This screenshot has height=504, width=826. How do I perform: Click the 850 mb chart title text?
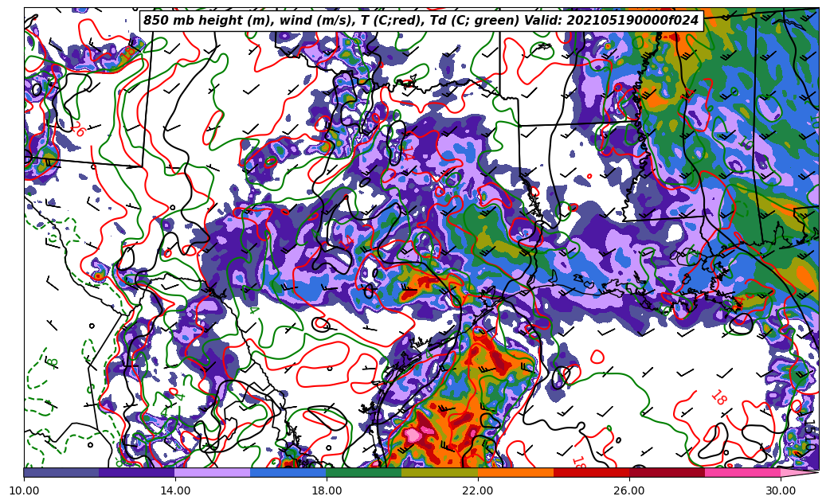coord(421,21)
